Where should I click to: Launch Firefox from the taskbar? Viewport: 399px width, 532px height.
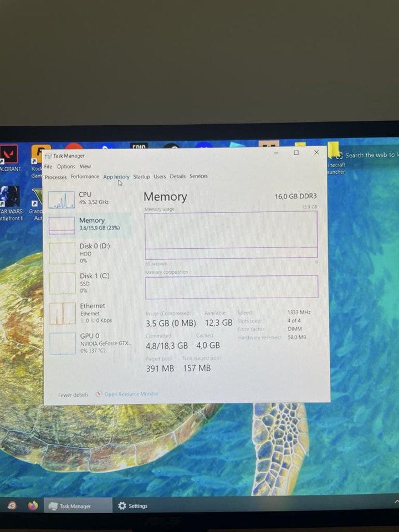click(x=33, y=506)
